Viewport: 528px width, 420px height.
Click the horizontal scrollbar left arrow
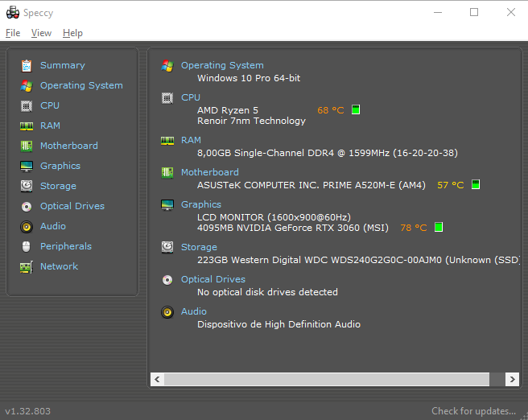click(x=157, y=379)
